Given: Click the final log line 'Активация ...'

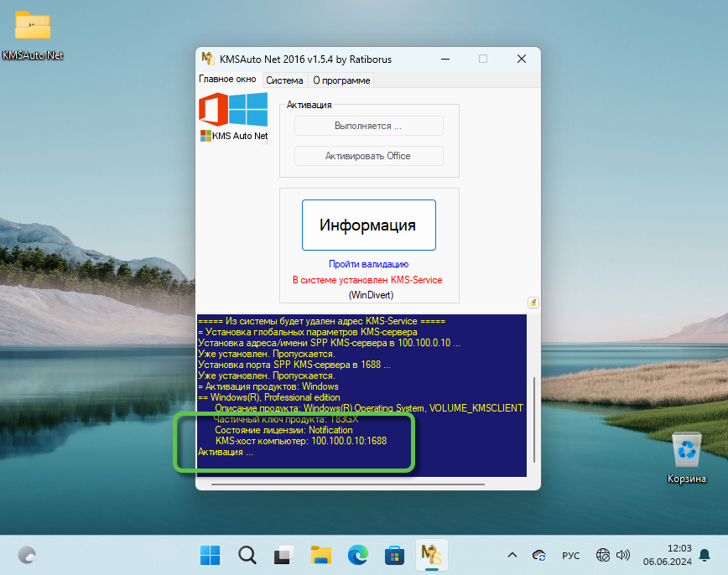Looking at the screenshot, I should (226, 452).
